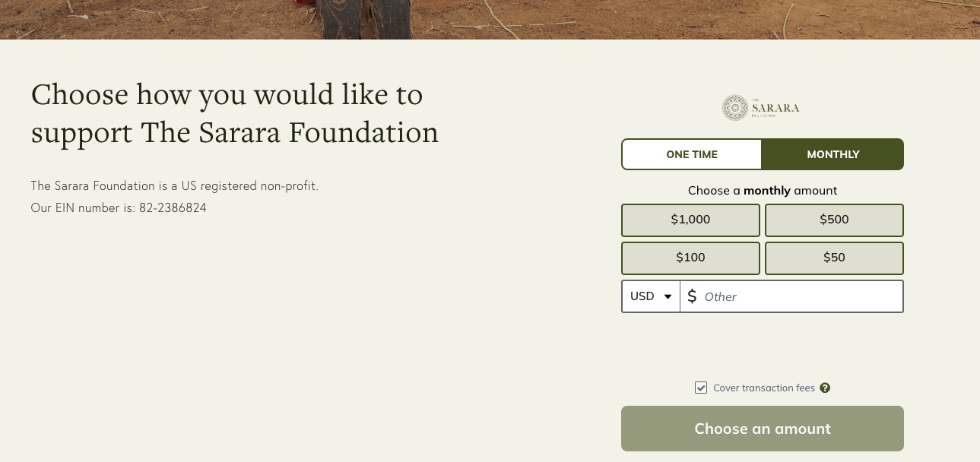
Task: Click the arrow beside USD
Action: (668, 297)
